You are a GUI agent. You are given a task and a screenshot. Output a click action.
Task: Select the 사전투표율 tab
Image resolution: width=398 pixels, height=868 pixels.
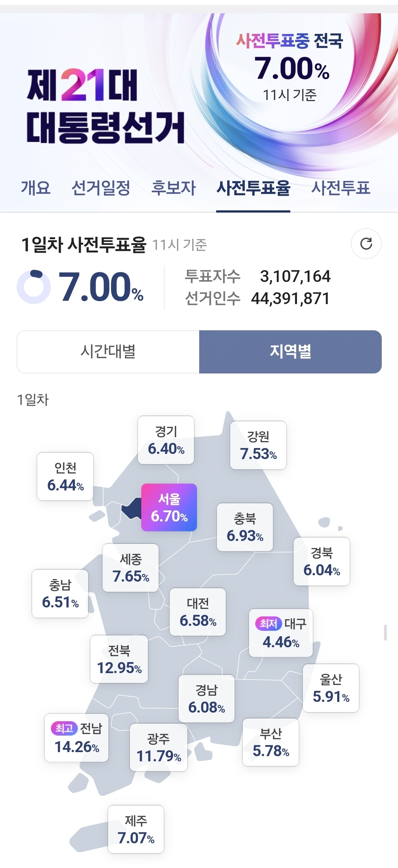(253, 188)
